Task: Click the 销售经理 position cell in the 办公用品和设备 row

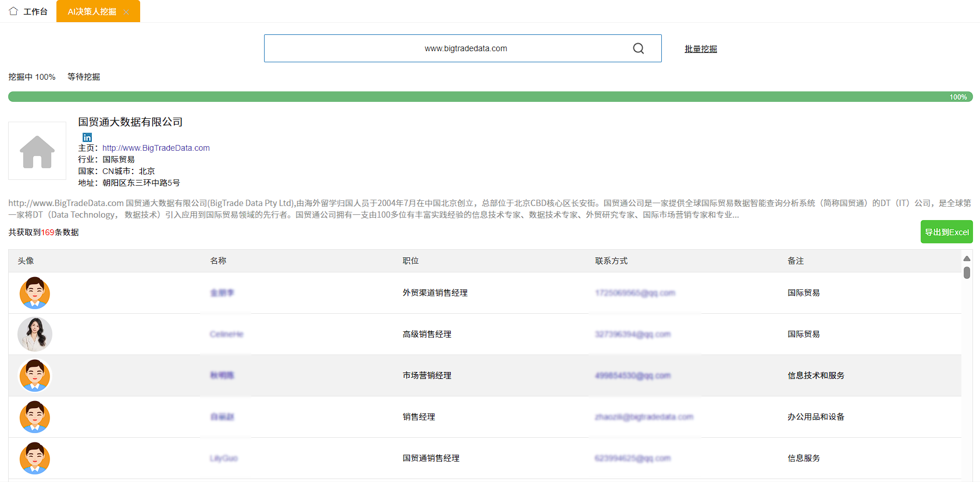Action: pyautogui.click(x=419, y=417)
